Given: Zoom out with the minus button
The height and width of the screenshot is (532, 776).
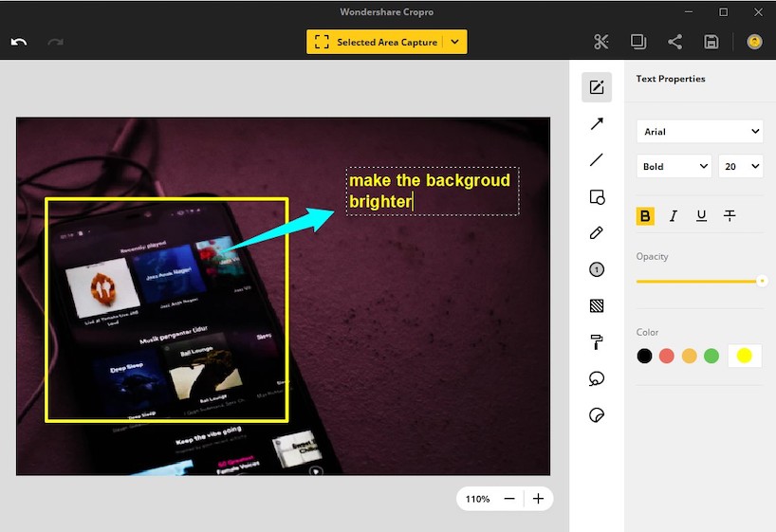Looking at the screenshot, I should click(509, 499).
